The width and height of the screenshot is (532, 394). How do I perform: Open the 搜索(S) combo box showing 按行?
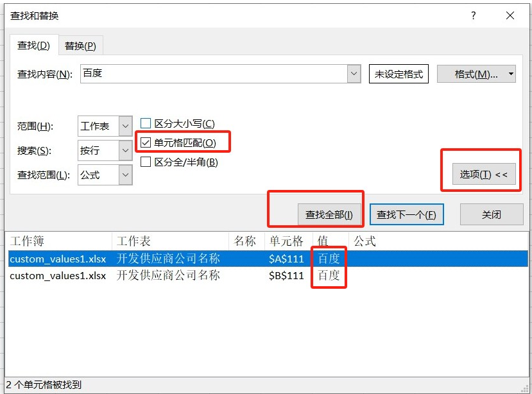tap(105, 150)
